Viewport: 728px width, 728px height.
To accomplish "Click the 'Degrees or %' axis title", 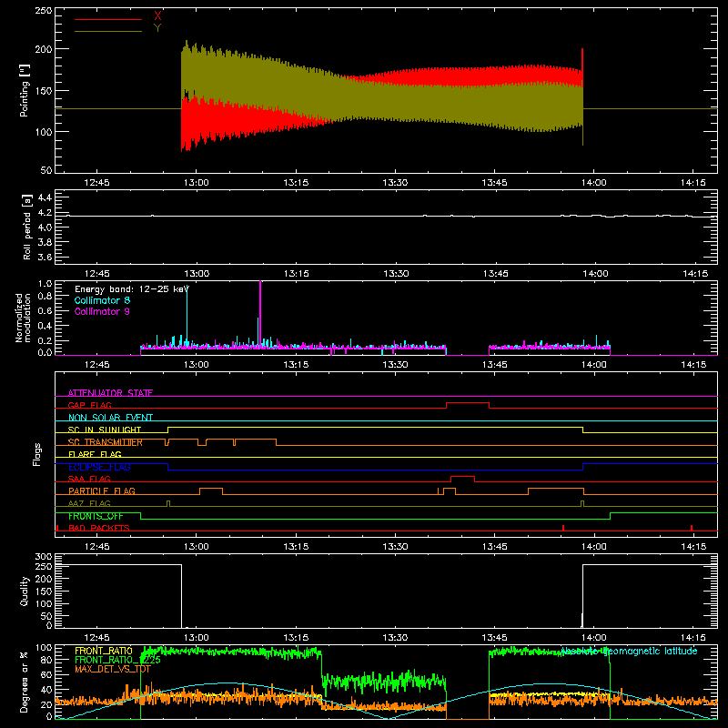I will (25, 682).
